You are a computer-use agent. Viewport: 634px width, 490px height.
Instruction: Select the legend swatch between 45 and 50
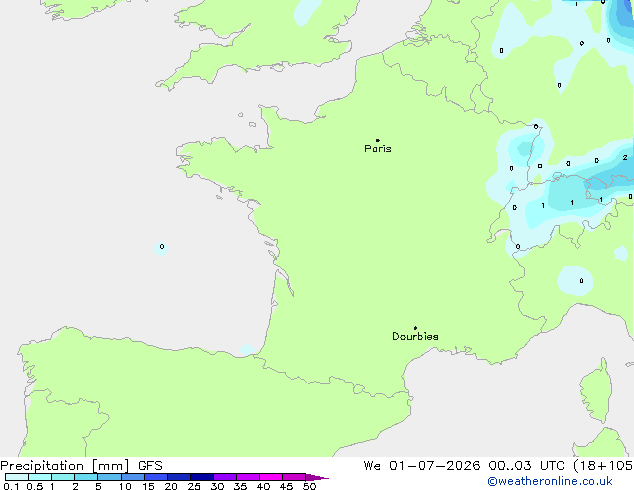294,477
